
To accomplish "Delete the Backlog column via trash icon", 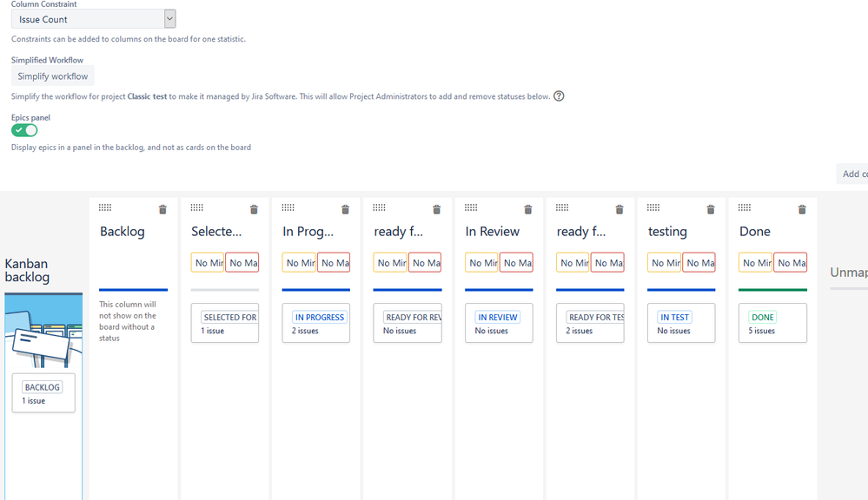I will click(x=162, y=209).
